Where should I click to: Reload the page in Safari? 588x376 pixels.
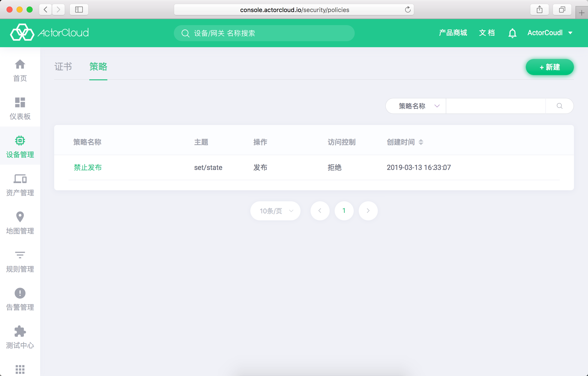pyautogui.click(x=408, y=10)
